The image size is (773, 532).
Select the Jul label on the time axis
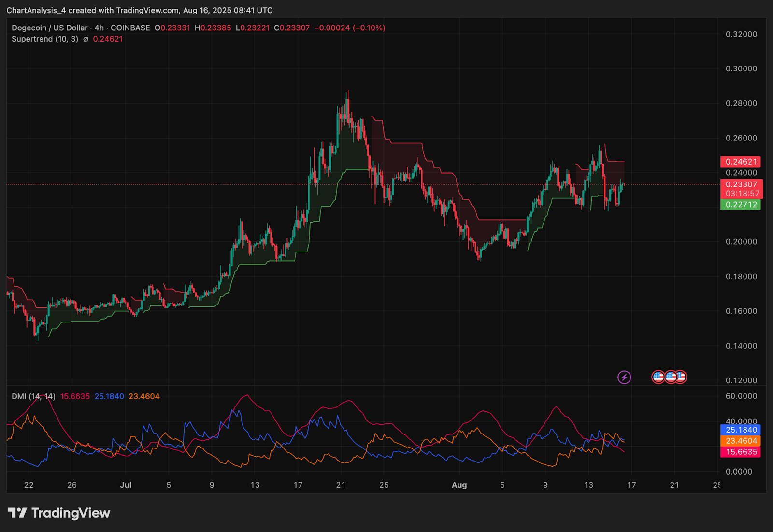(126, 485)
